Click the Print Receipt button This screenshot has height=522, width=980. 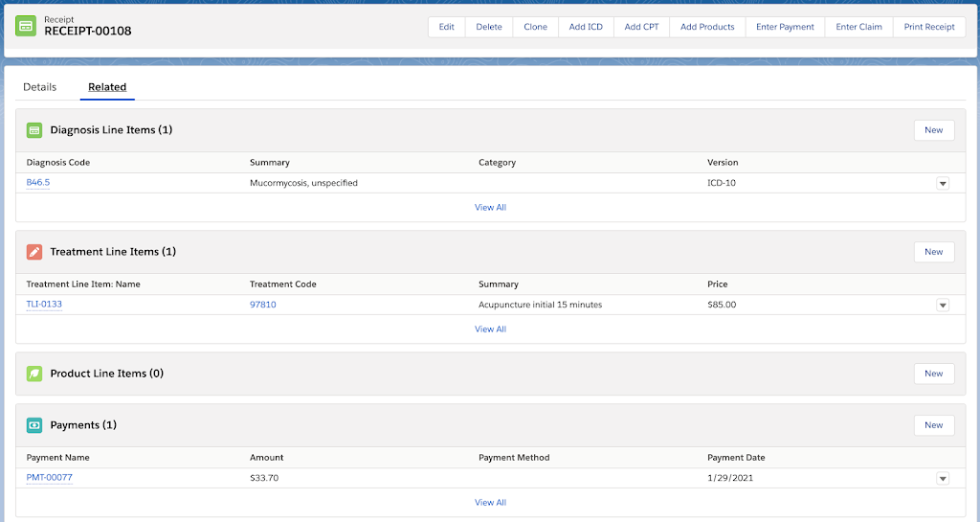point(928,27)
